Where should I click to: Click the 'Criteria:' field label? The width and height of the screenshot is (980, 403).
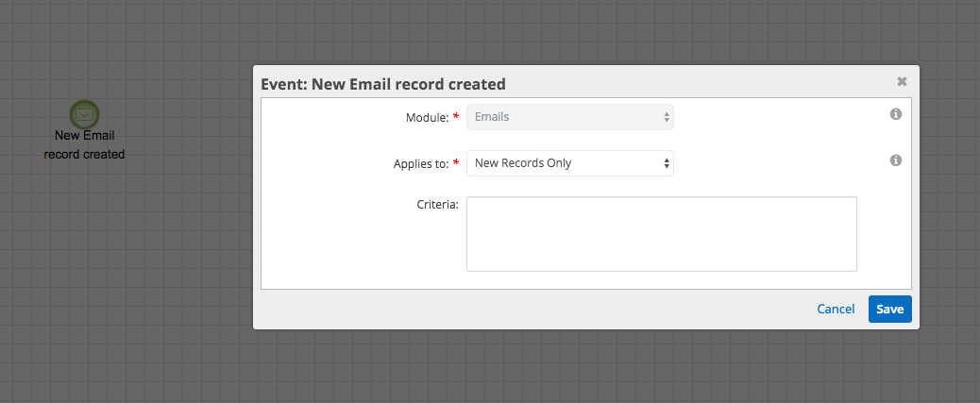(437, 204)
